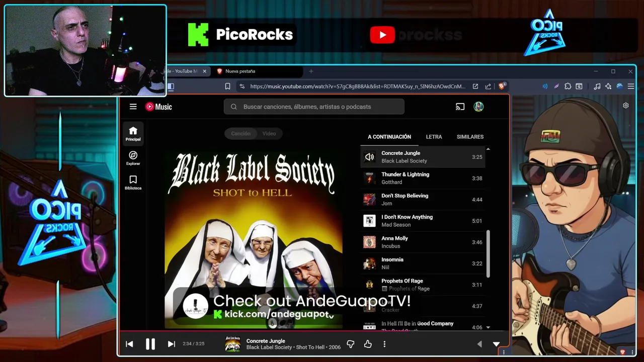
Task: Click Gotthard track thumbnail
Action: 369,178
